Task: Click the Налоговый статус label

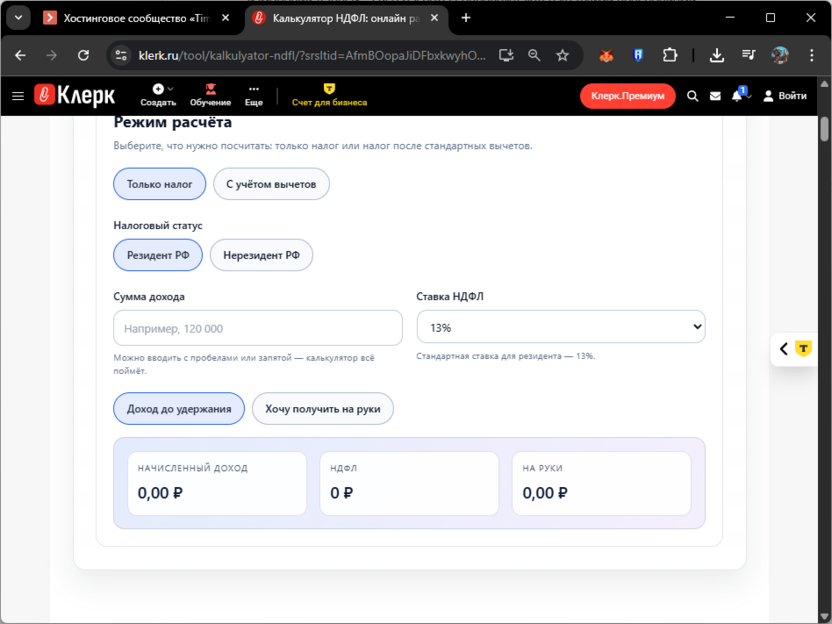Action: 158,226
